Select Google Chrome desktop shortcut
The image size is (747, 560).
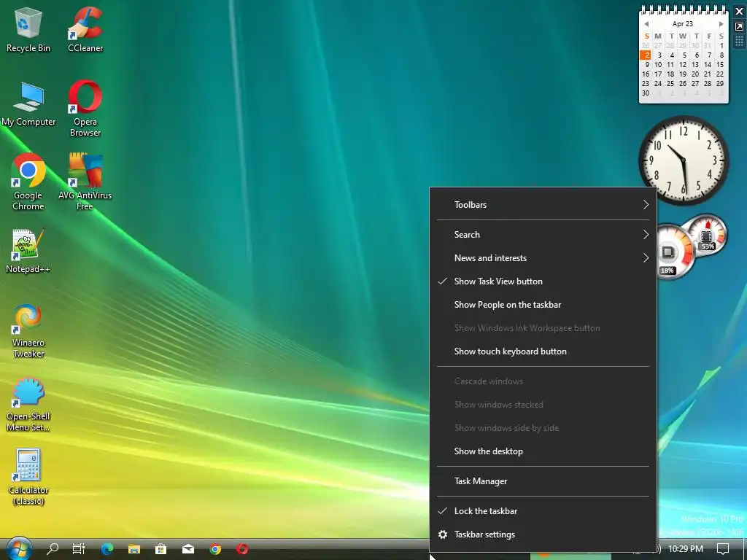point(28,182)
